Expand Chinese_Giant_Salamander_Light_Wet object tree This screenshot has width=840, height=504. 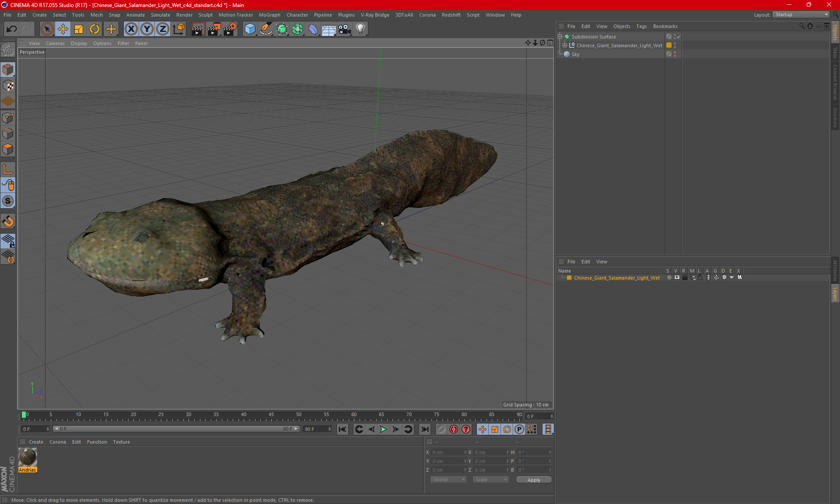[564, 45]
